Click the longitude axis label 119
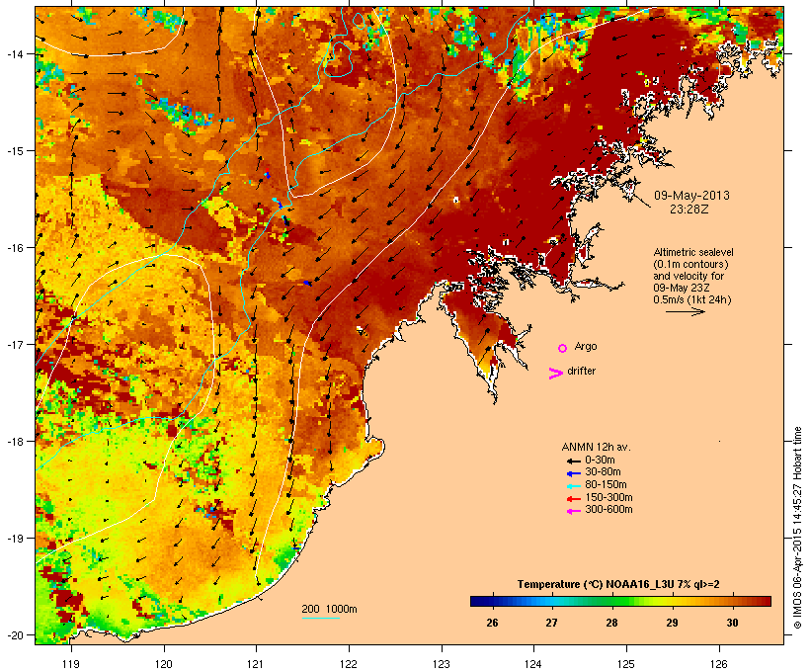Screen dimensions: 810x672 (71, 664)
